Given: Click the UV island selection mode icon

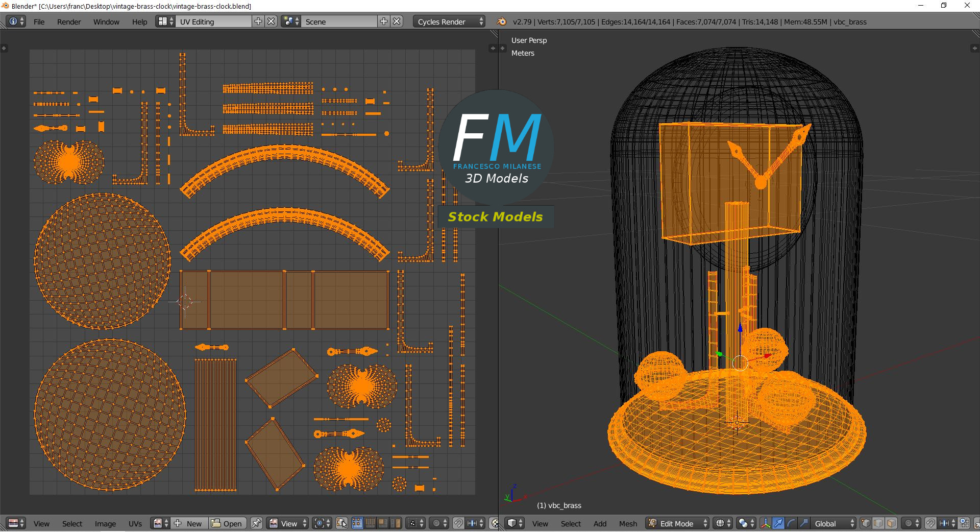Looking at the screenshot, I should click(x=396, y=523).
